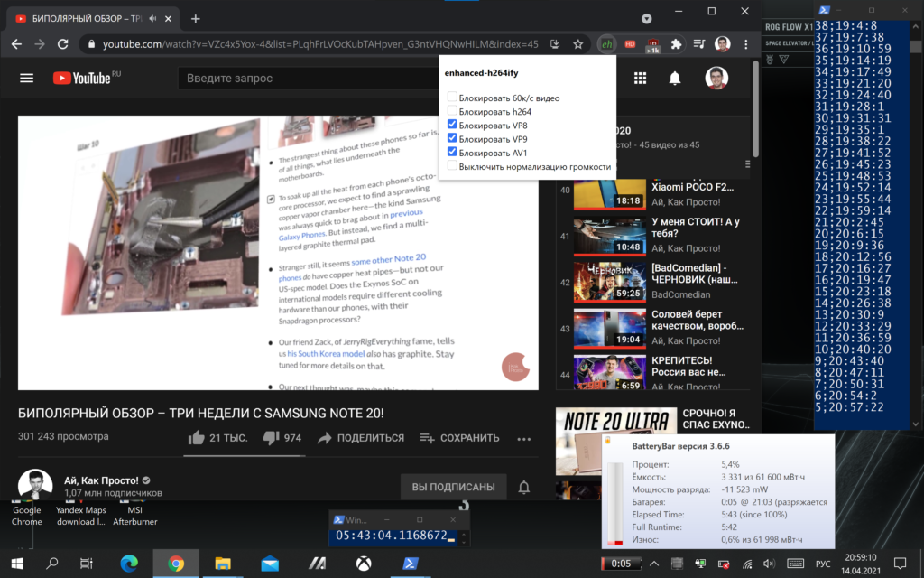
Task: Open the YouTube apps grid
Action: pyautogui.click(x=640, y=78)
